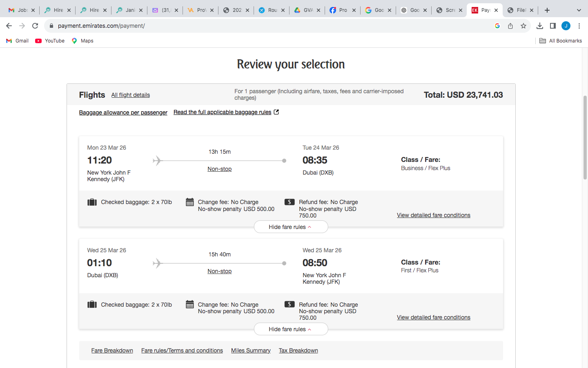
Task: Close the Facebook tab
Action: click(x=354, y=10)
